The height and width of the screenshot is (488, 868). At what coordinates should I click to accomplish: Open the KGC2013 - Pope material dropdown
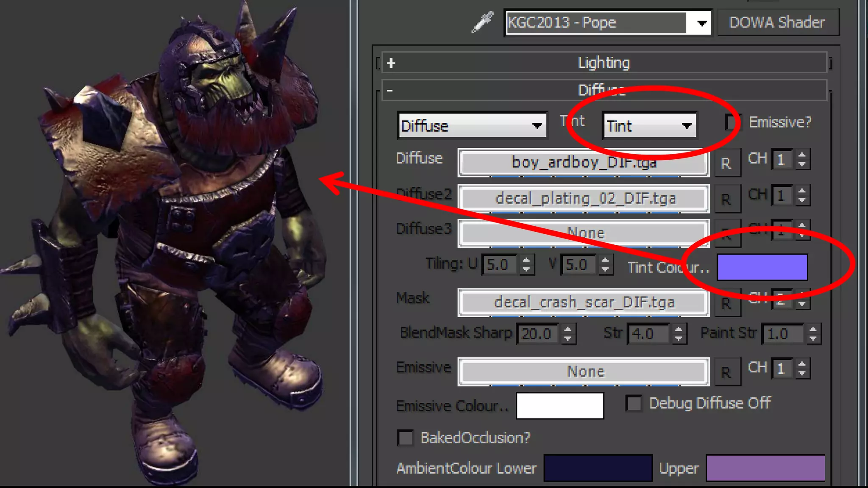[x=701, y=23]
